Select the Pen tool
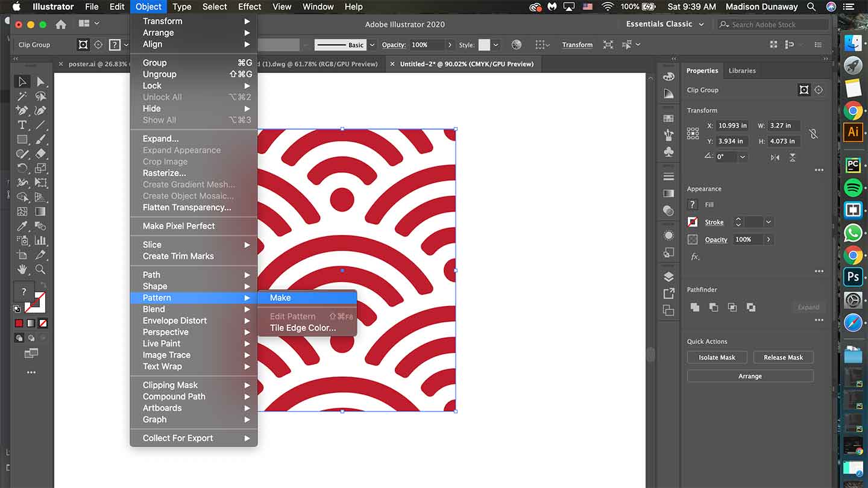Image resolution: width=868 pixels, height=488 pixels. pyautogui.click(x=22, y=111)
